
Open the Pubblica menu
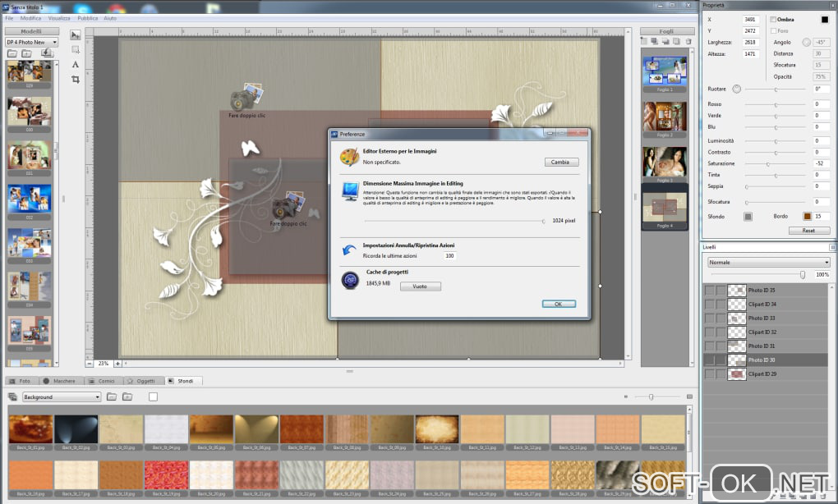tap(88, 18)
